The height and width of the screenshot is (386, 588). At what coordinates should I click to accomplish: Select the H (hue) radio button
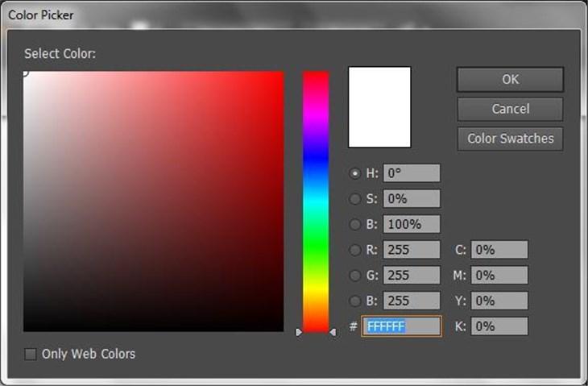[x=354, y=173]
